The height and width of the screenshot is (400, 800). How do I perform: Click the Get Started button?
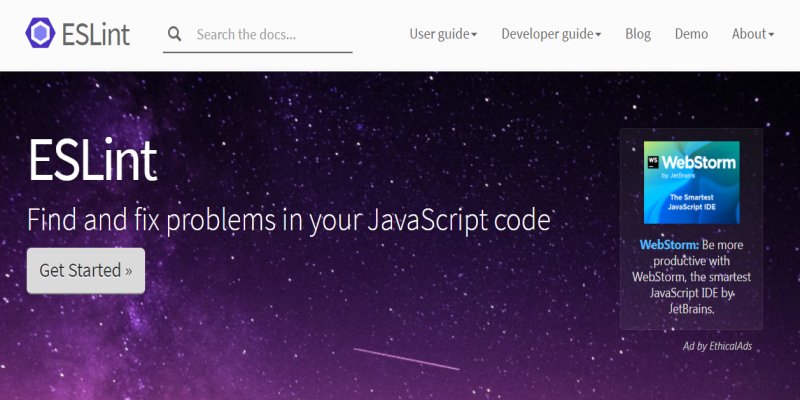point(86,270)
